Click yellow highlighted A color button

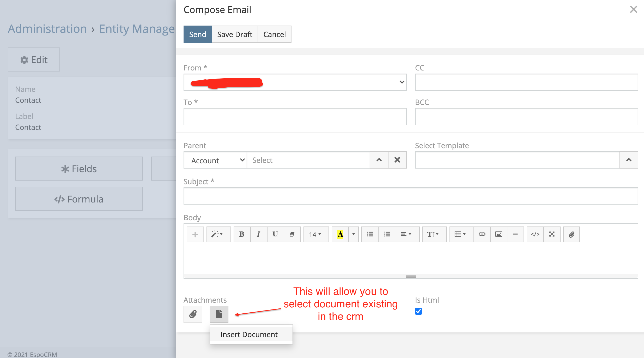[340, 234]
